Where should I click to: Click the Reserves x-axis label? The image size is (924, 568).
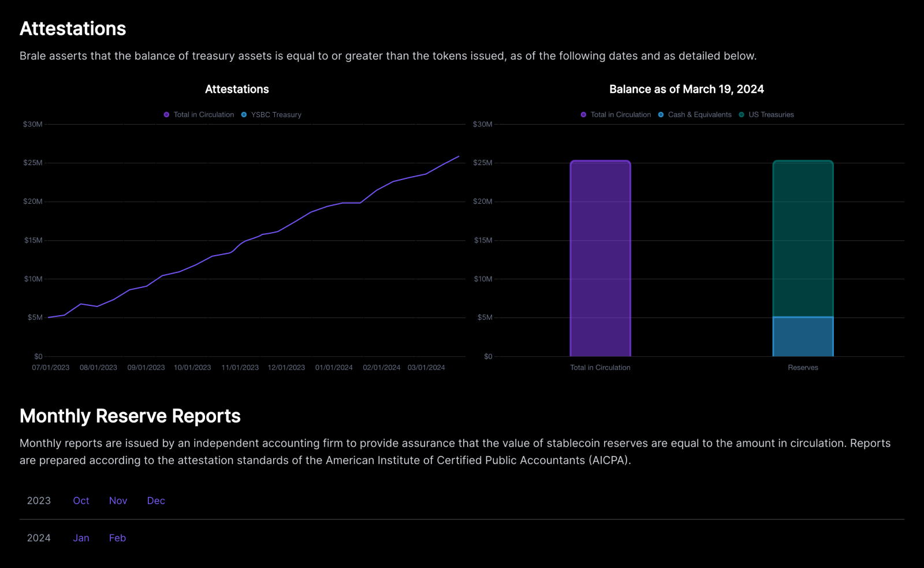click(803, 368)
